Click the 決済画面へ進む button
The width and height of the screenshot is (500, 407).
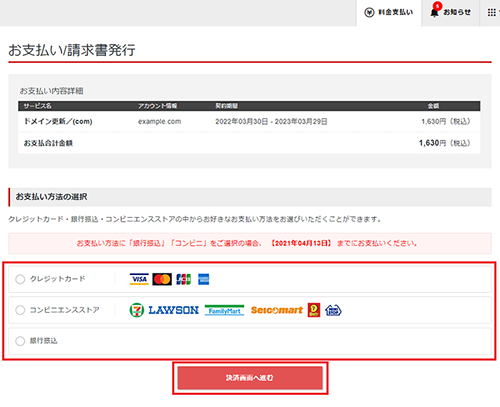(x=250, y=378)
